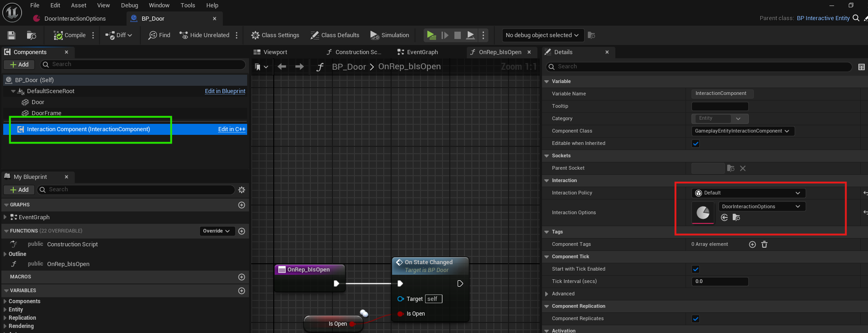
Task: Click the Eject playback button
Action: tap(470, 35)
